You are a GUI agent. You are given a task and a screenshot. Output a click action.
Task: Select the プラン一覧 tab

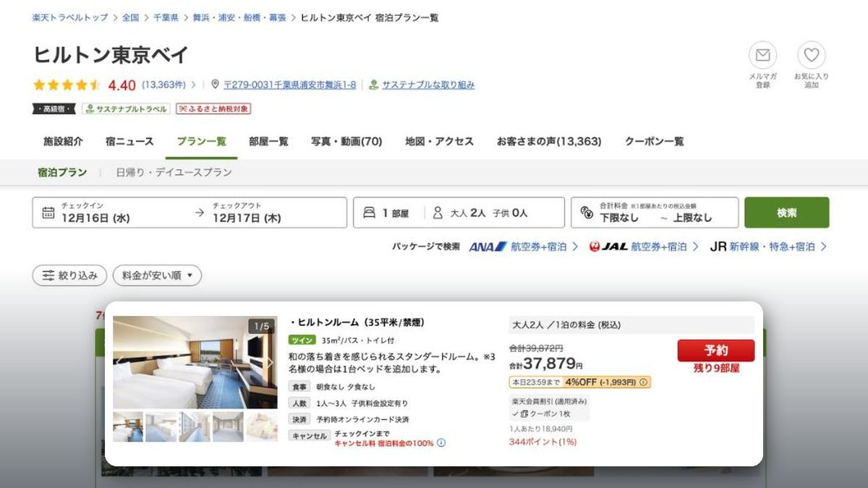201,142
